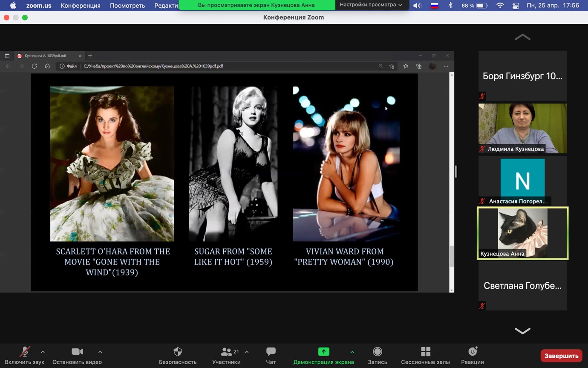The width and height of the screenshot is (588, 368).
Task: Click browser forward arrow
Action: [x=21, y=66]
